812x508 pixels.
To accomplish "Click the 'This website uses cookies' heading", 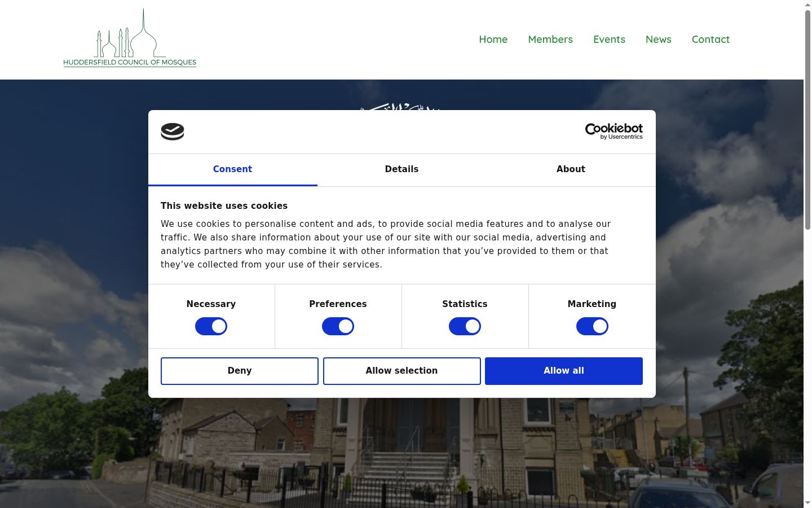I will [224, 206].
